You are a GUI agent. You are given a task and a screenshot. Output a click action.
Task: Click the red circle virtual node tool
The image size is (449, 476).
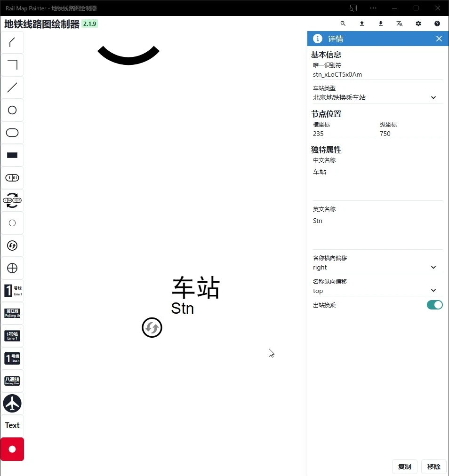tap(12, 449)
